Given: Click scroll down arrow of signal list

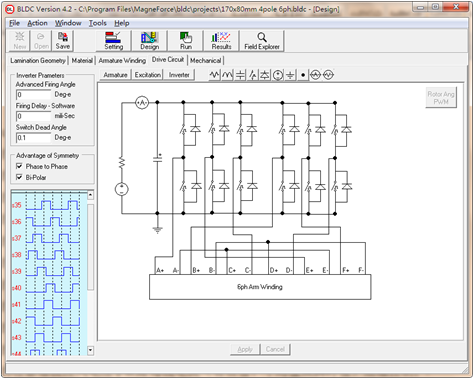Looking at the screenshot, I should pos(90,350).
